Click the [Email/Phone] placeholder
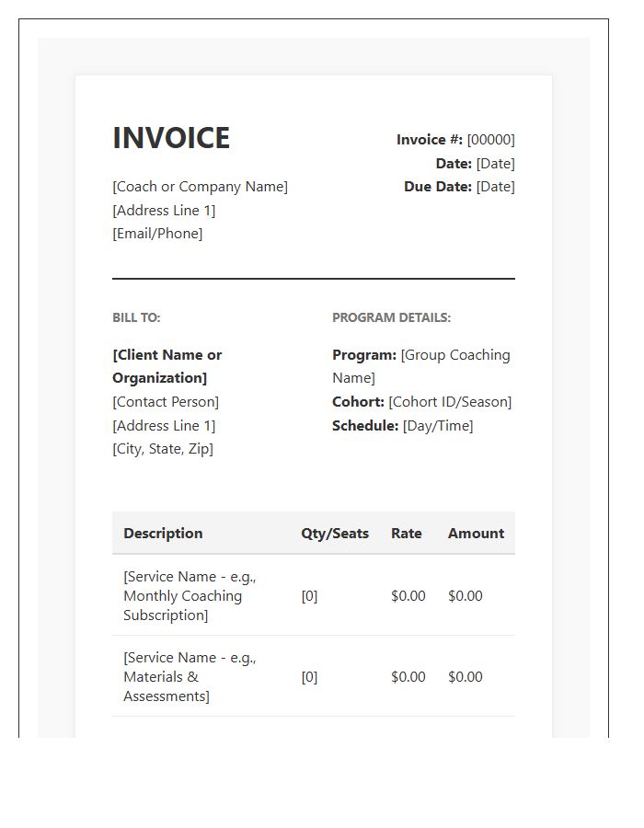Viewport: 644px width, 828px height. [x=157, y=234]
